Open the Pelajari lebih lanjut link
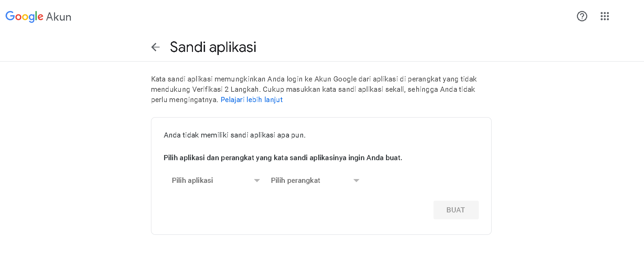Screen dimensions: 644x254 pyautogui.click(x=251, y=100)
